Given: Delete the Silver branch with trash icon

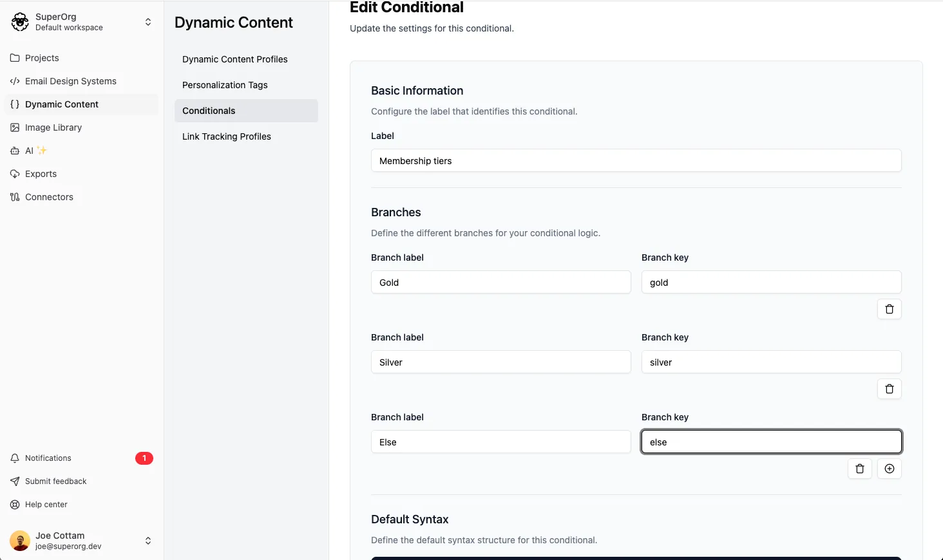Looking at the screenshot, I should tap(889, 389).
